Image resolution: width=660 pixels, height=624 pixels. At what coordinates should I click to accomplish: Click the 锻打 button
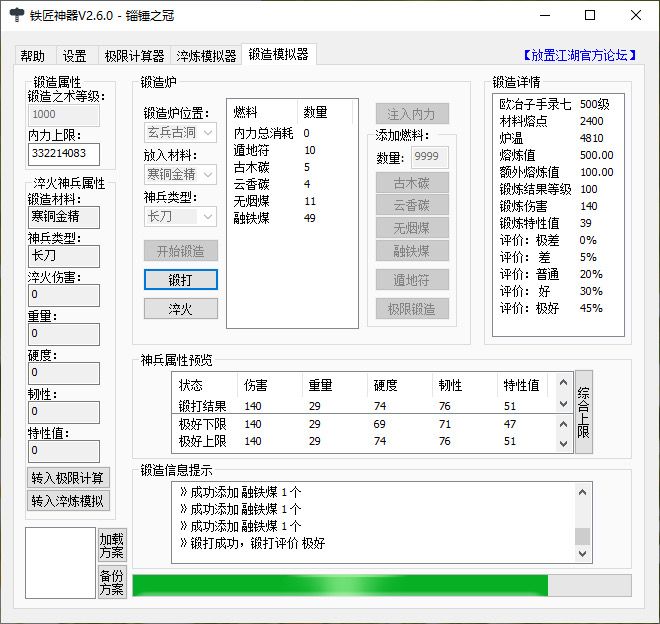point(181,280)
